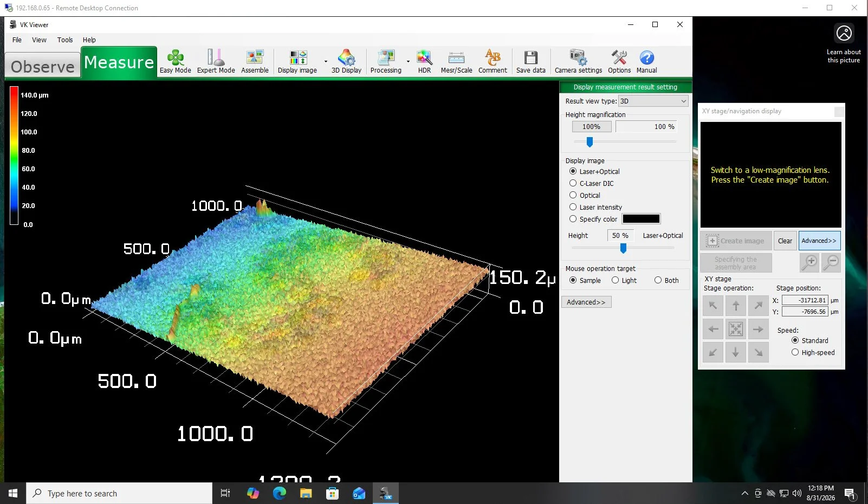The width and height of the screenshot is (868, 504).
Task: Open the View menu
Action: pos(39,40)
